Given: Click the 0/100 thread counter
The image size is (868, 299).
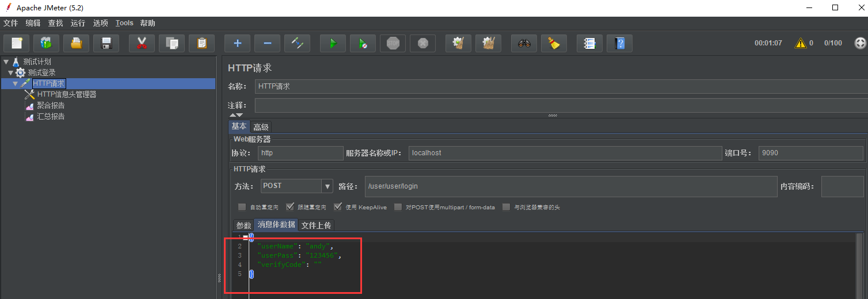Looking at the screenshot, I should 833,43.
